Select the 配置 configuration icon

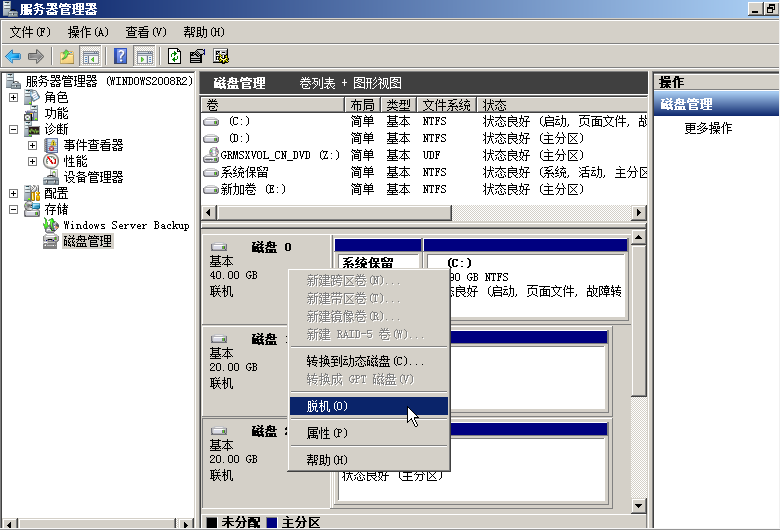pyautogui.click(x=32, y=193)
